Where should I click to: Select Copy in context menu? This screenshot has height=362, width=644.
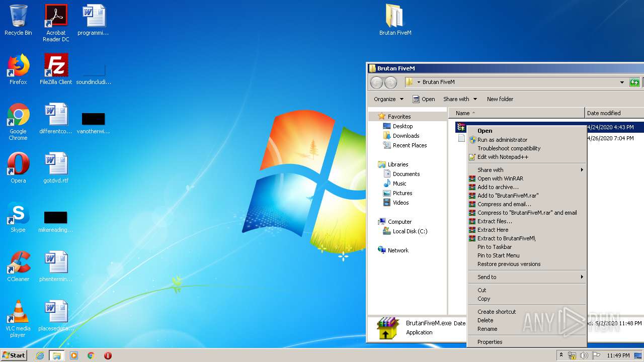[527, 299]
